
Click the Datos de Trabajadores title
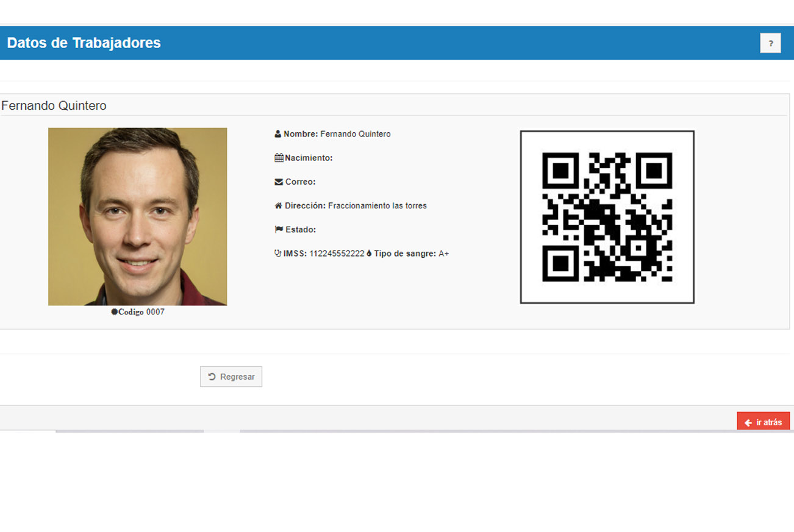(x=84, y=43)
